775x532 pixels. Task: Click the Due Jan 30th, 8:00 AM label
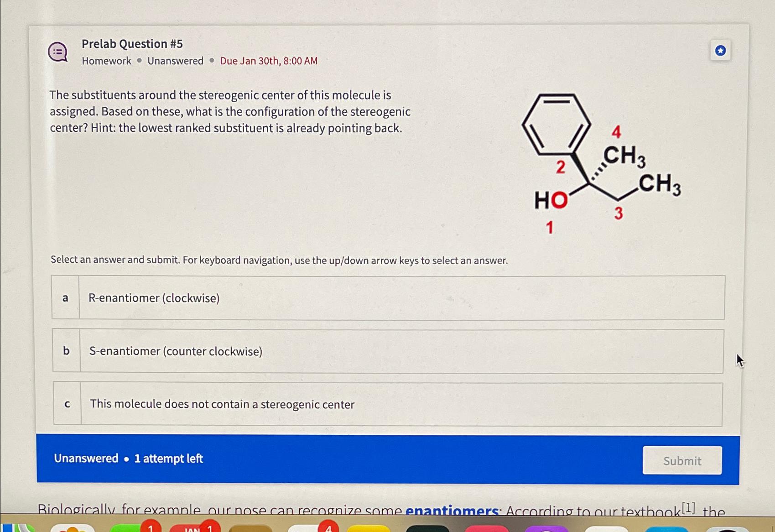point(268,61)
